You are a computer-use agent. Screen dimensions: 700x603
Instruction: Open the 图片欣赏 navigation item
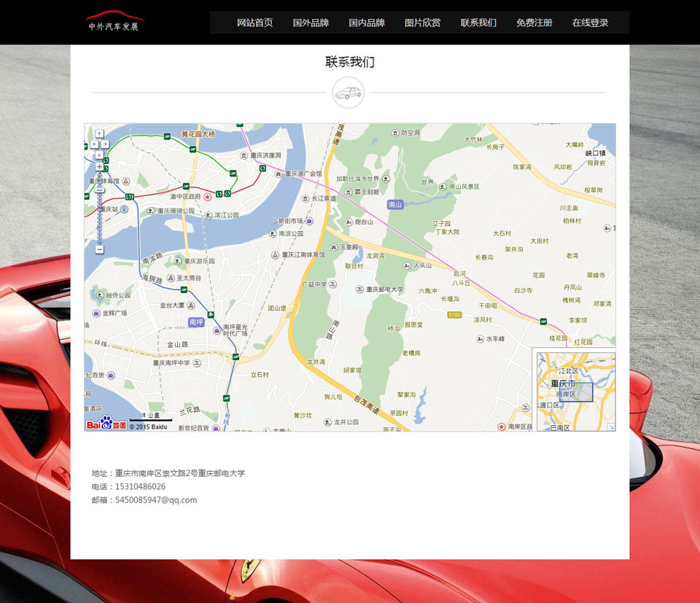pos(422,23)
